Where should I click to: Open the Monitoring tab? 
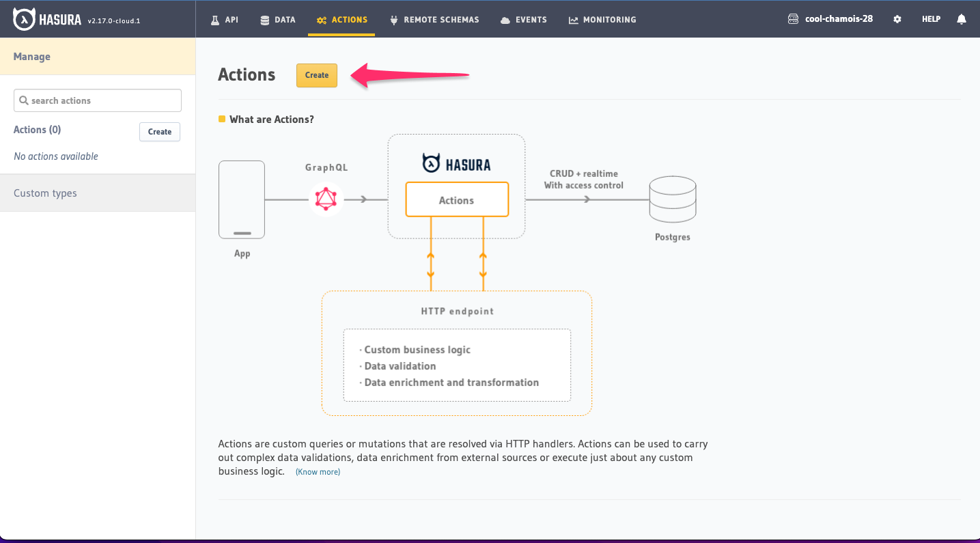pyautogui.click(x=602, y=20)
